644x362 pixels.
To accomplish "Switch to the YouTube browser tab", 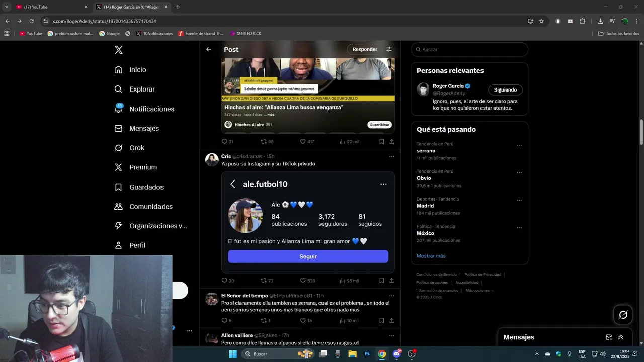I will tap(50, 7).
